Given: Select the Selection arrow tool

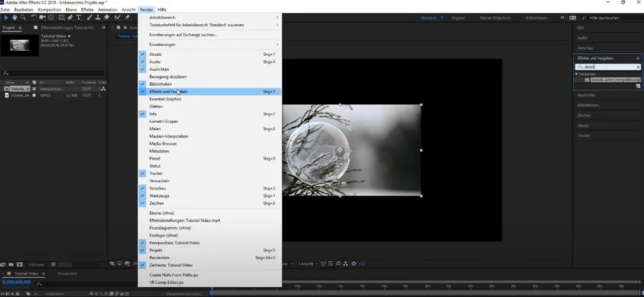Looking at the screenshot, I should 6,17.
